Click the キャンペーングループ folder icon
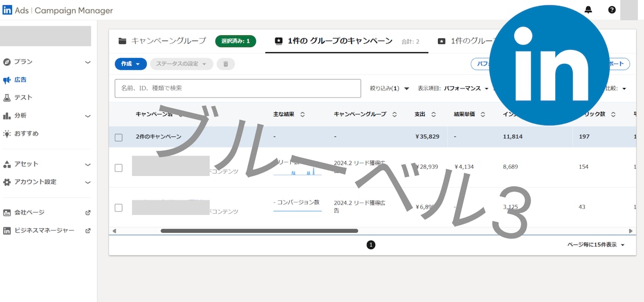This screenshot has width=644, height=302. coord(122,41)
